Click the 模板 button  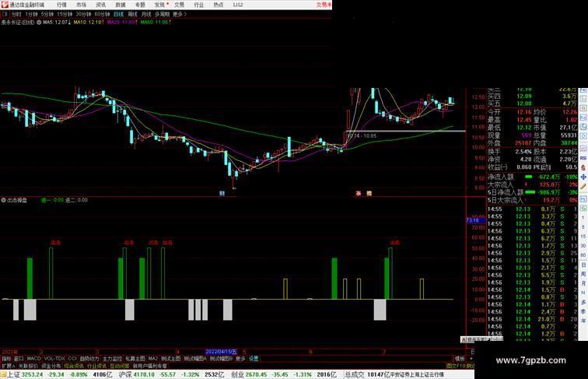coord(460,359)
